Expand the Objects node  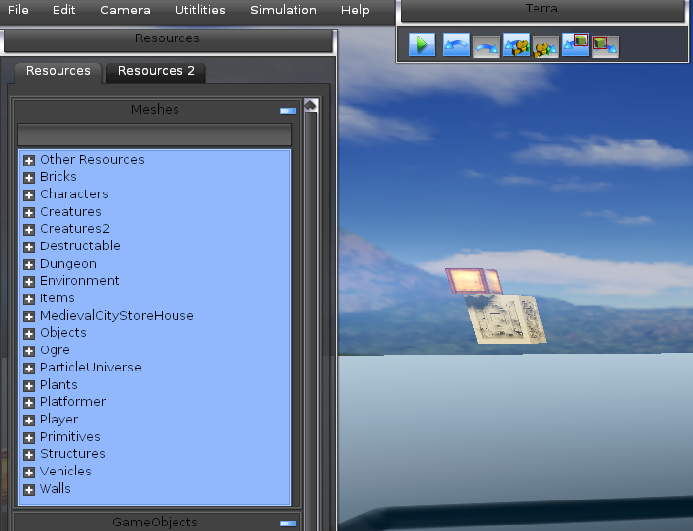point(29,334)
